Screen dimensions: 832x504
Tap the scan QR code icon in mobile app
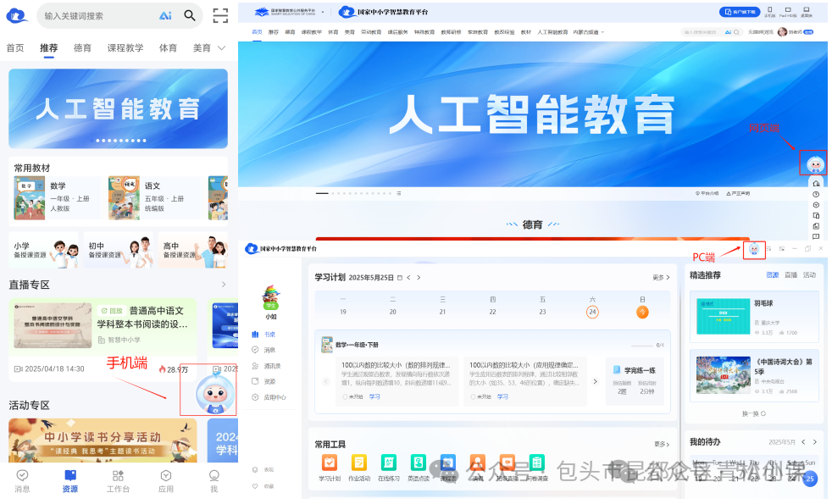[220, 15]
